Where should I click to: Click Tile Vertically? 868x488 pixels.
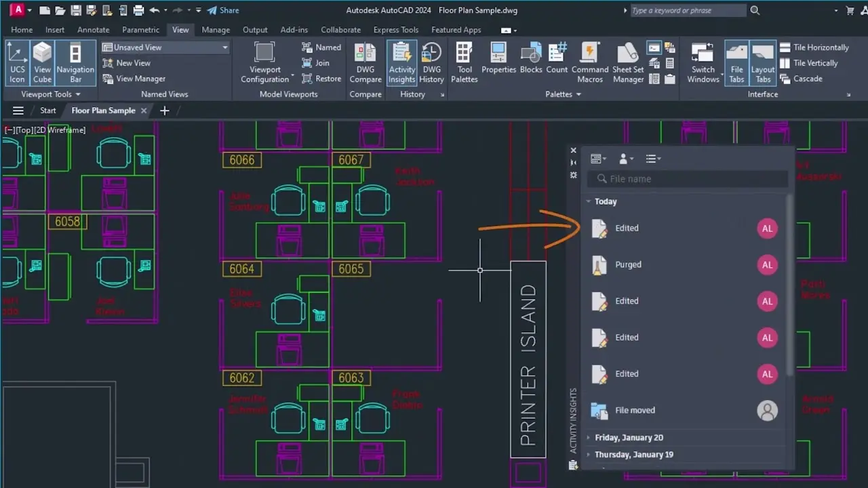[809, 63]
